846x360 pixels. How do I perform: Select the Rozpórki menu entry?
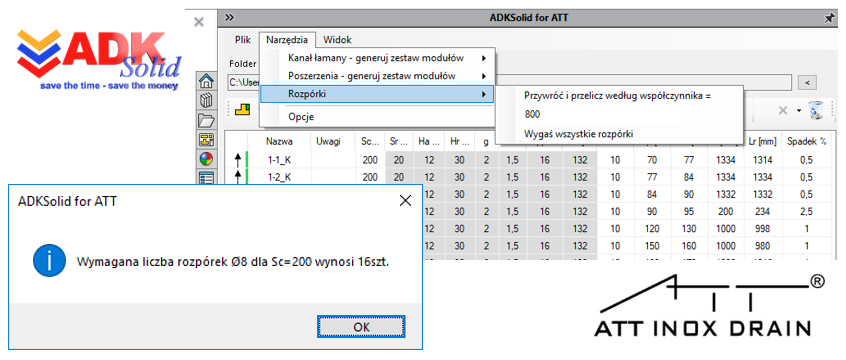pyautogui.click(x=377, y=94)
